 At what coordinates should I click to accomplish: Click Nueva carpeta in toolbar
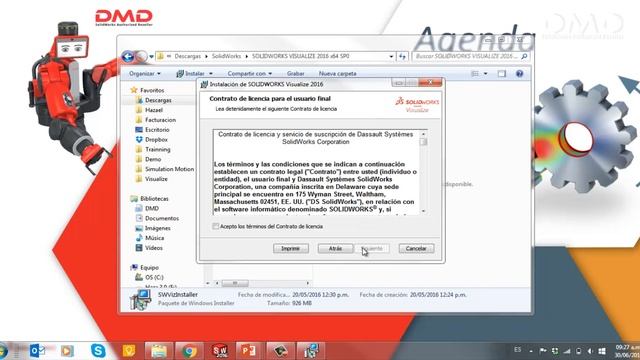(338, 73)
